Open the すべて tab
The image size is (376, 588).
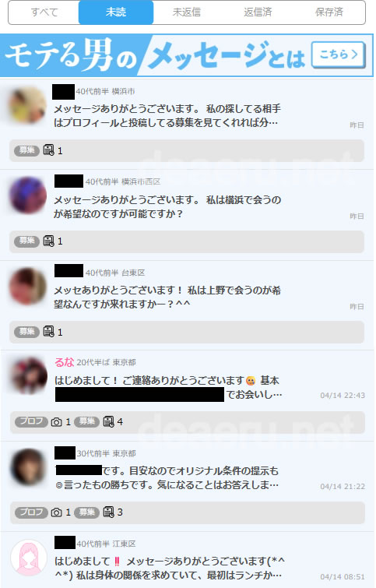(x=44, y=12)
